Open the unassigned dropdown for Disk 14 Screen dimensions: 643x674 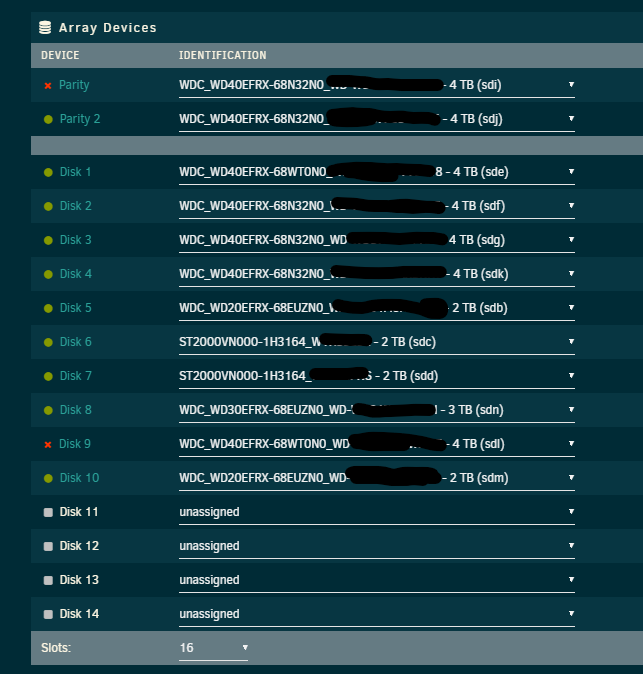click(x=377, y=614)
